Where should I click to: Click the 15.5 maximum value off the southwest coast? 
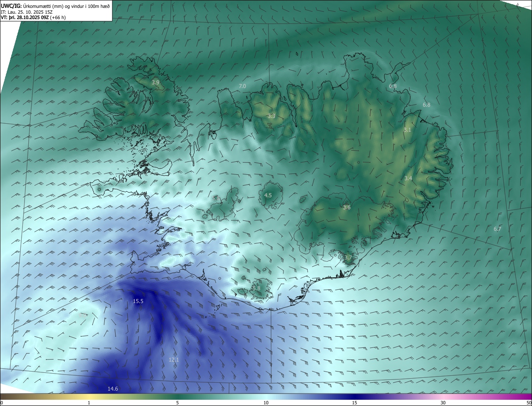138,301
